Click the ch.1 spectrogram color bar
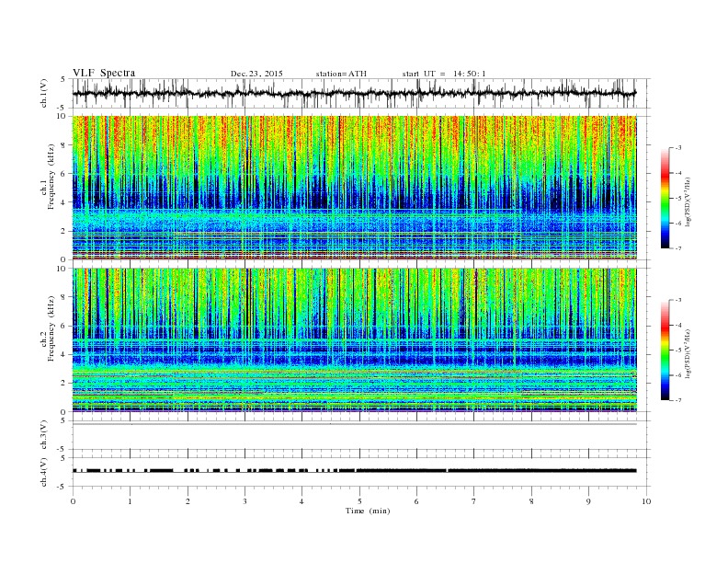This screenshot has height=563, width=728. click(x=665, y=198)
